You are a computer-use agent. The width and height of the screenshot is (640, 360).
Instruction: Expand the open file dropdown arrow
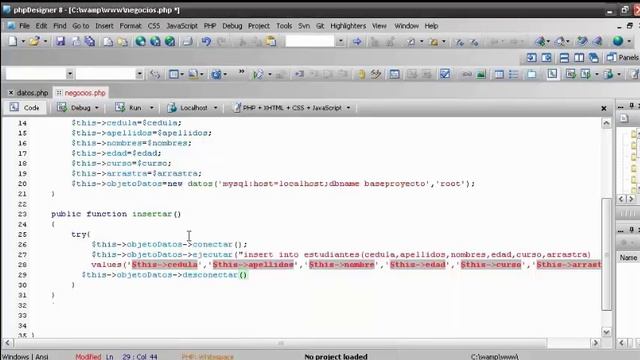click(x=45, y=41)
